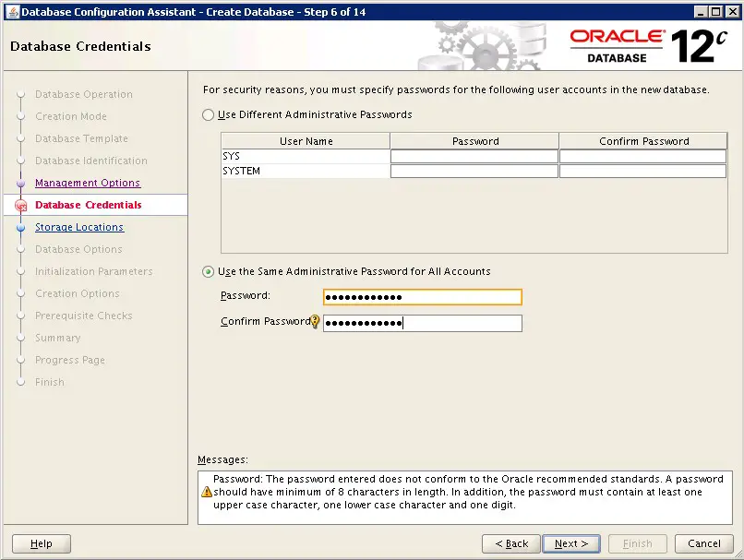744x560 pixels.
Task: Select the SYSTEM user name row
Action: point(306,172)
